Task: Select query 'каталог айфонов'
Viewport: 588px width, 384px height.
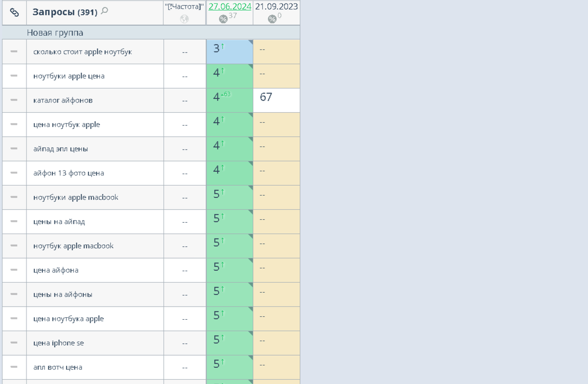Action: (x=63, y=100)
